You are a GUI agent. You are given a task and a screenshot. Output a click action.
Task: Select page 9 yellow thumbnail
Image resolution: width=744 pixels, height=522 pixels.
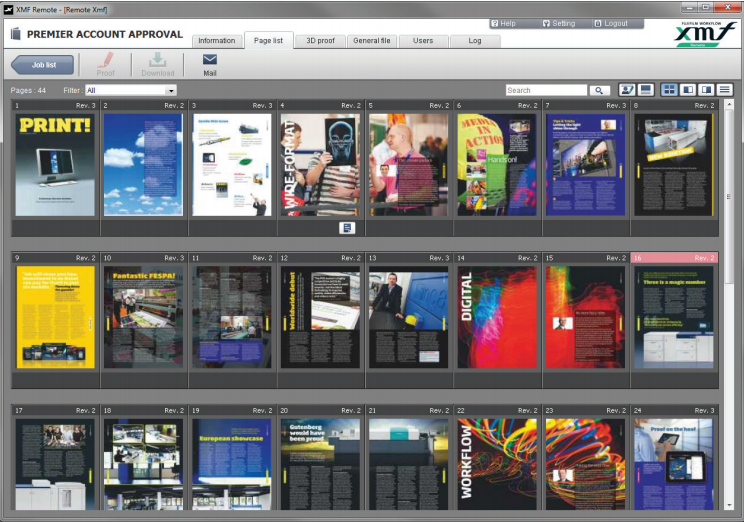click(55, 317)
